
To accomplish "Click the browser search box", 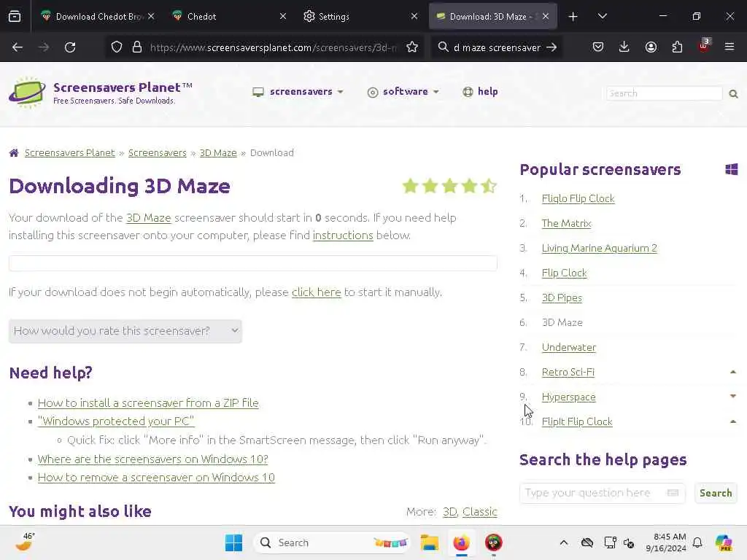I will coord(496,47).
